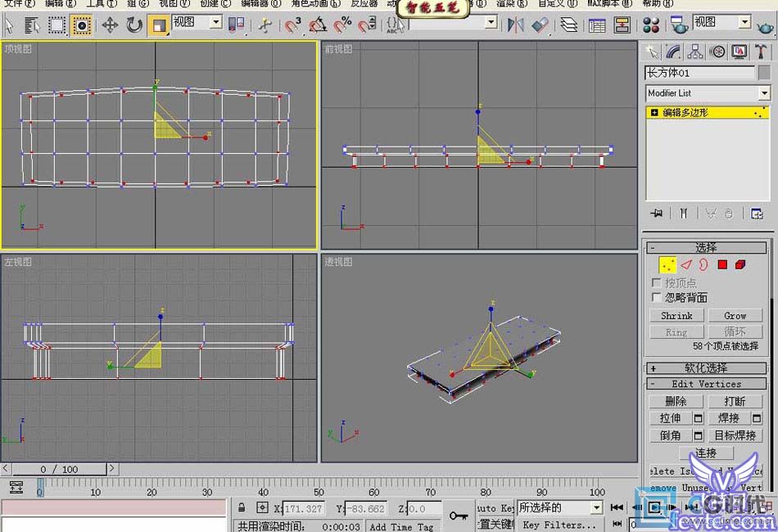The height and width of the screenshot is (532, 778).
Task: Toggle Show End Result icon
Action: [x=684, y=213]
